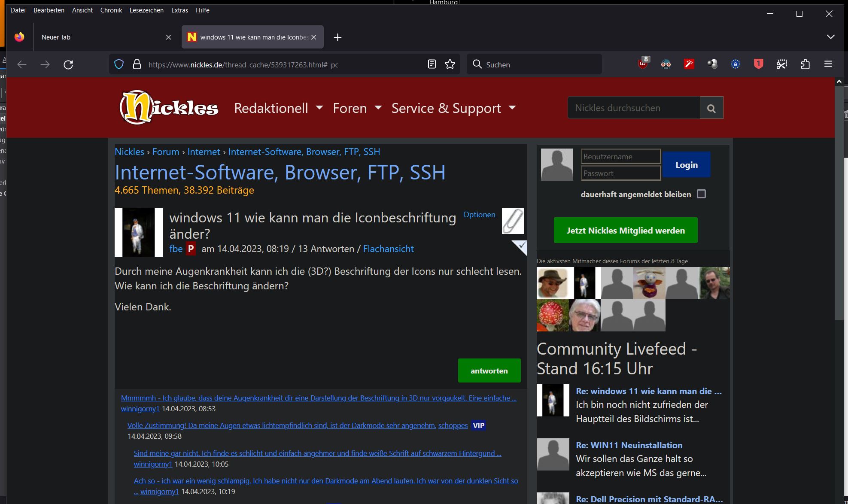Image resolution: width=848 pixels, height=504 pixels.
Task: Click the green antworten button
Action: click(489, 370)
